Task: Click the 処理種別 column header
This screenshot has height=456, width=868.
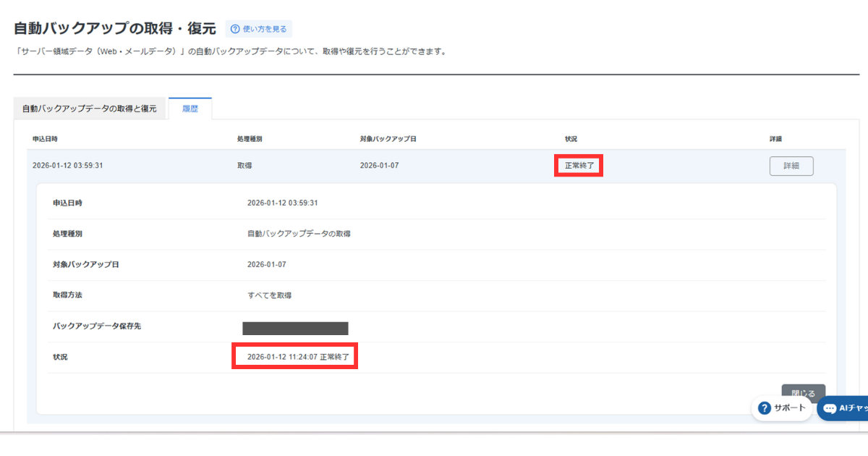Action: click(249, 138)
